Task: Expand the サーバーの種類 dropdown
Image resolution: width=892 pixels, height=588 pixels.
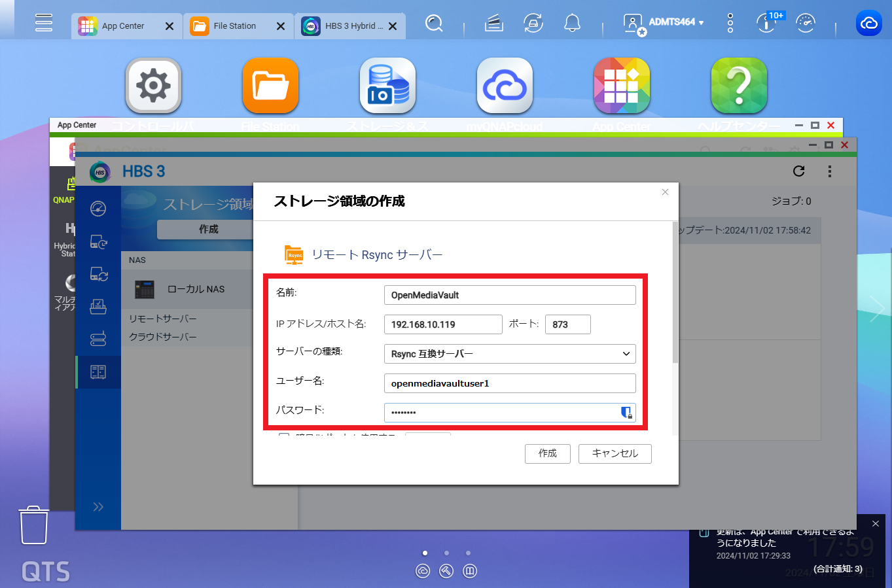Action: (510, 354)
